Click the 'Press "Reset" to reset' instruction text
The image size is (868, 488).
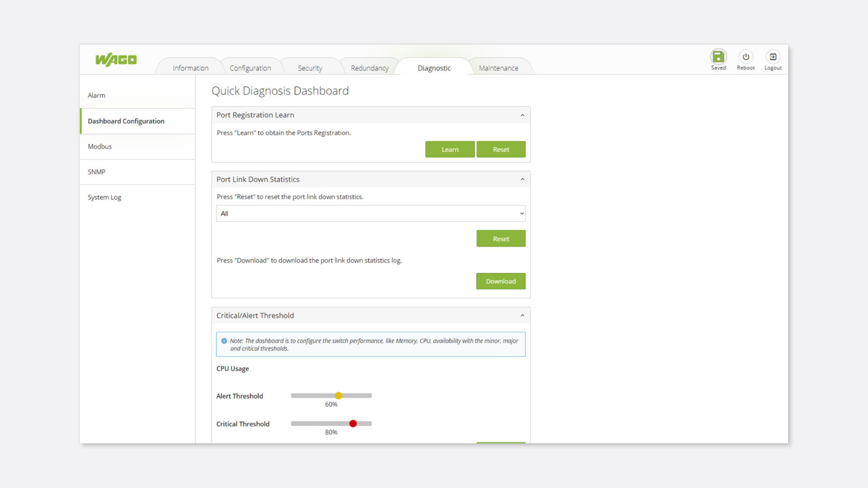(x=290, y=197)
